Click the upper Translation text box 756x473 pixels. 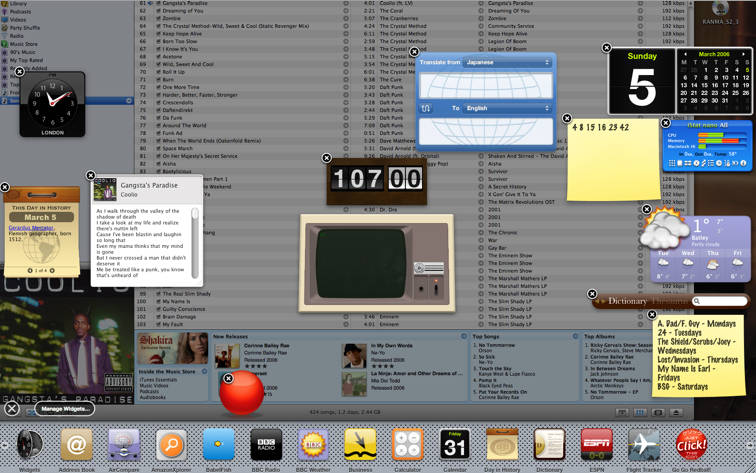(x=486, y=86)
